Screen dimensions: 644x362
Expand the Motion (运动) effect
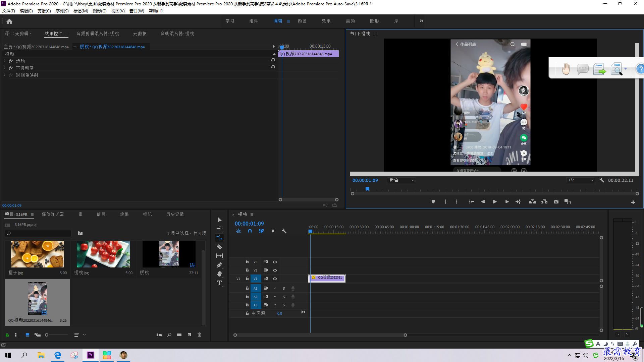(4, 61)
